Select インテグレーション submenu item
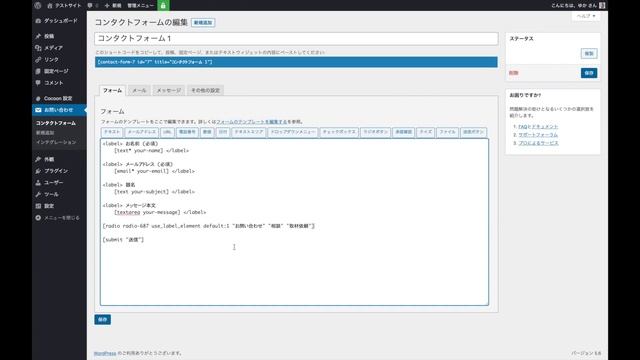The height and width of the screenshot is (360, 640). (56, 142)
